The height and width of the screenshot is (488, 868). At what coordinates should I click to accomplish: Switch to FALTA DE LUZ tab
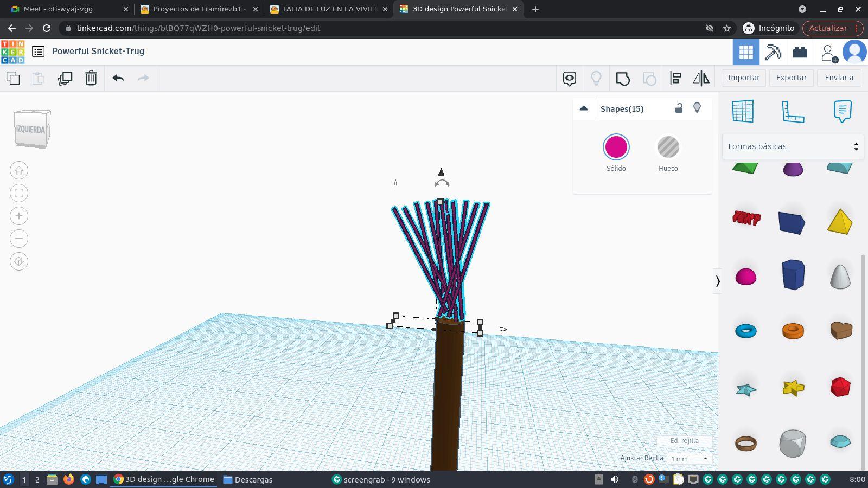pyautogui.click(x=329, y=9)
